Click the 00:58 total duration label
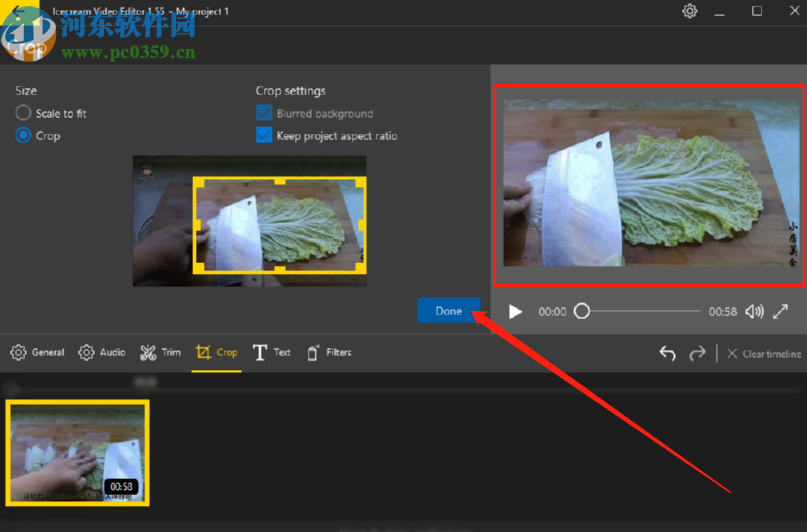 pos(723,312)
